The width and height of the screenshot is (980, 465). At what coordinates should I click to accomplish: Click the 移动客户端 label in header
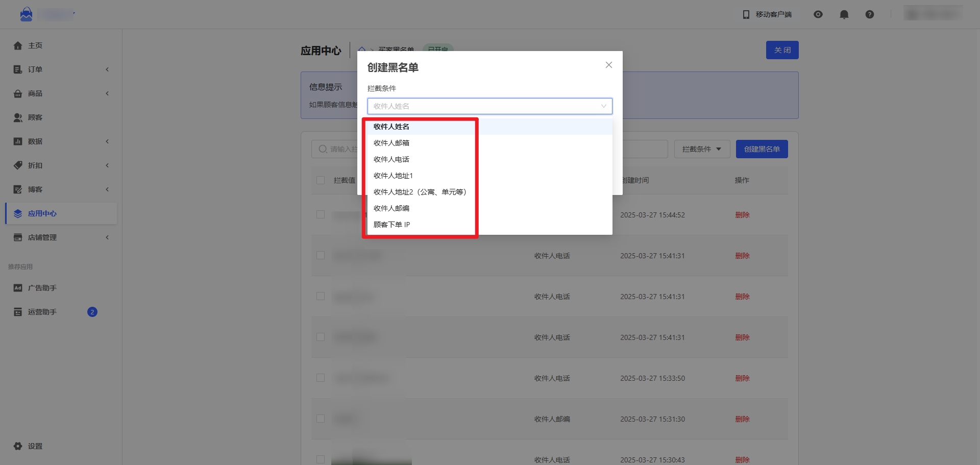click(774, 14)
